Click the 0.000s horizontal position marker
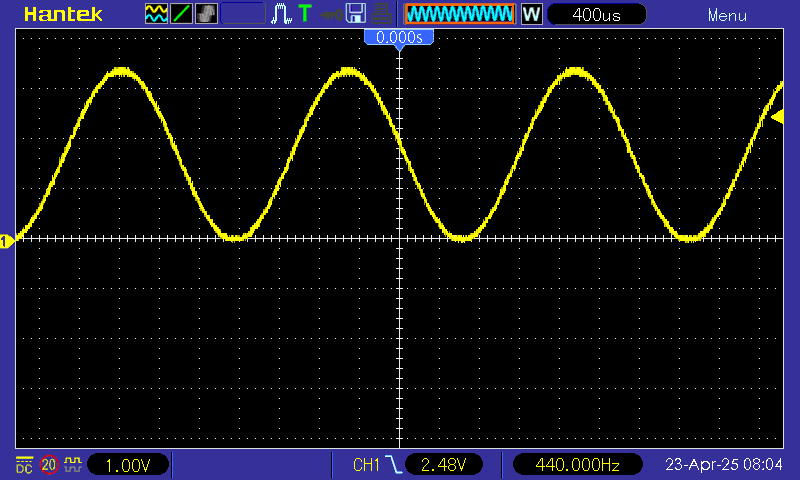Screen dimensions: 800x480 [399, 37]
